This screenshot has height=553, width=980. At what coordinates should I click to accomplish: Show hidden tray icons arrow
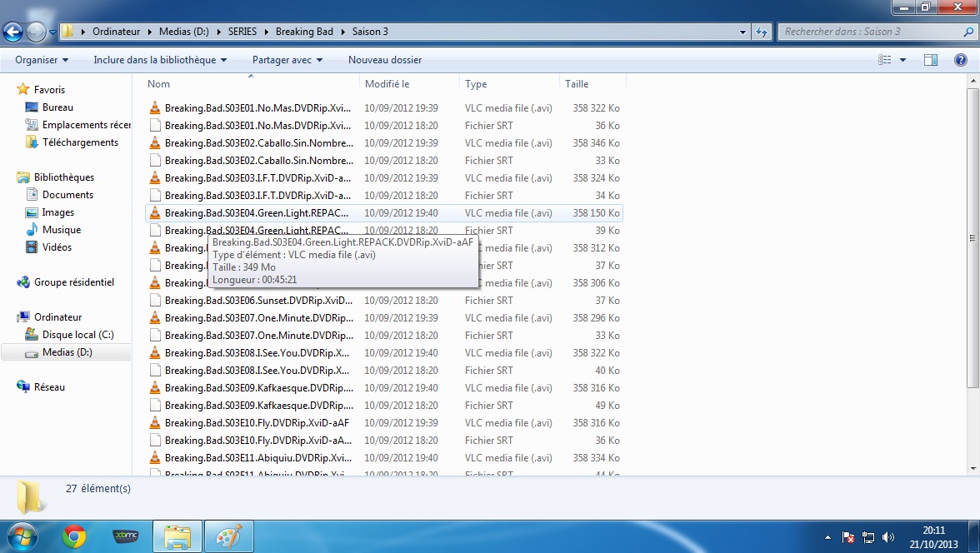click(x=827, y=536)
